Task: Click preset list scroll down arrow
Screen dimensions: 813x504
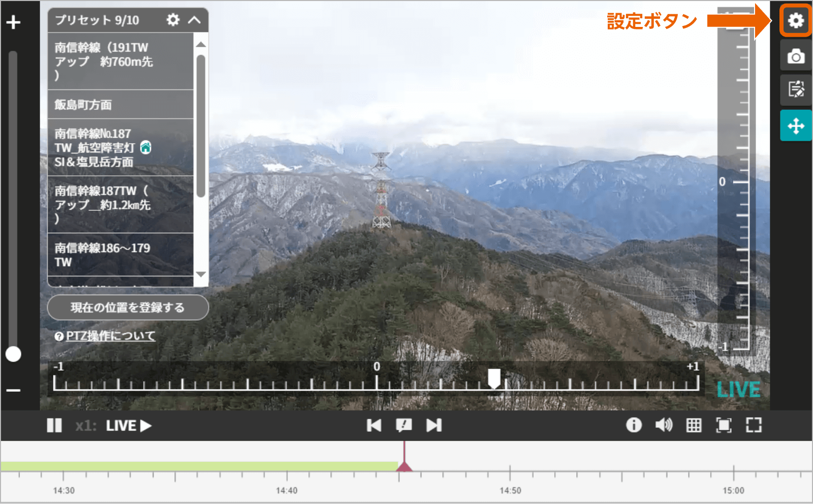Action: point(201,274)
